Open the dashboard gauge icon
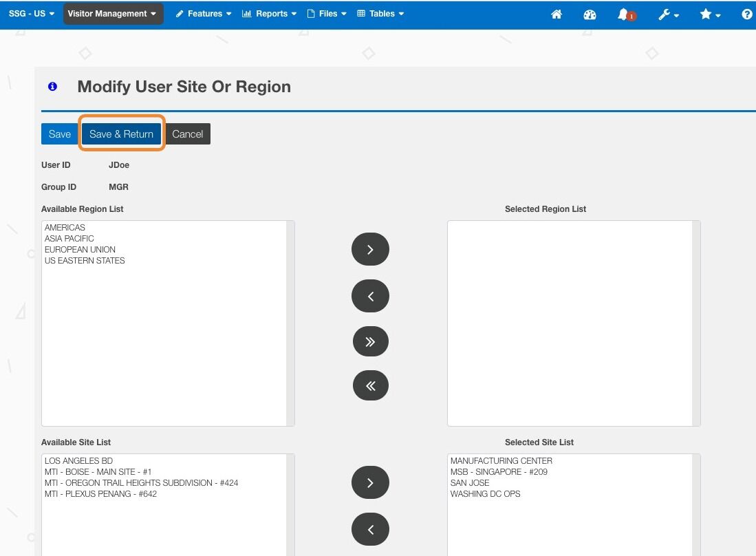 (590, 14)
